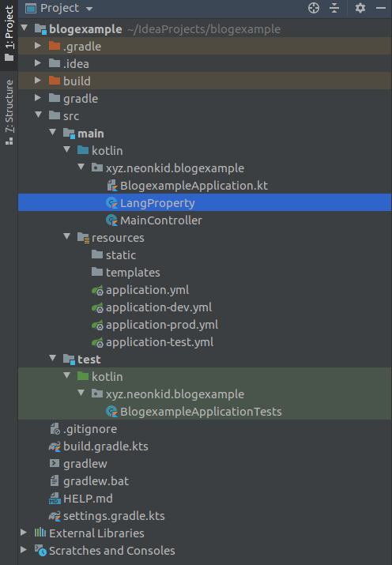Image resolution: width=392 pixels, height=565 pixels.
Task: Click the blue kotlin source root icon under main
Action: click(83, 150)
